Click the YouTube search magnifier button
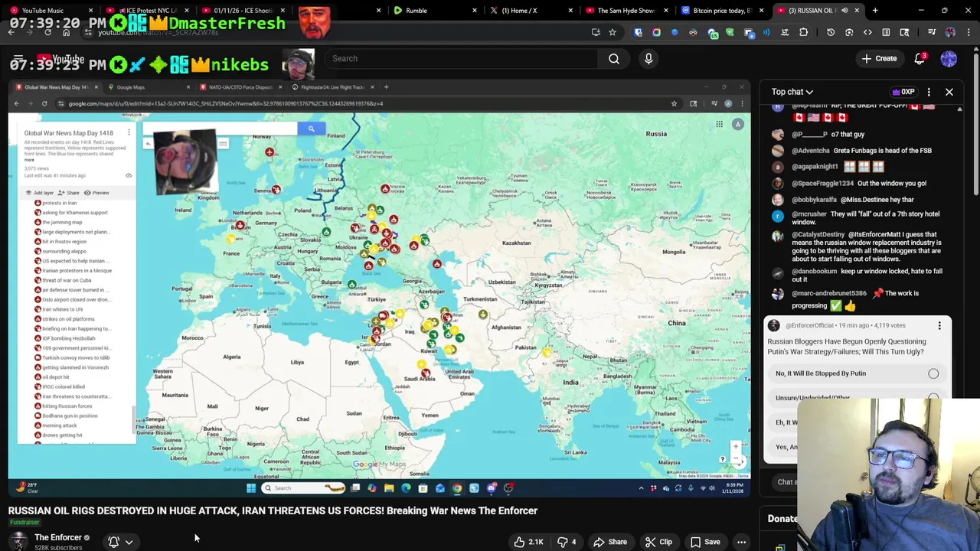 click(614, 58)
